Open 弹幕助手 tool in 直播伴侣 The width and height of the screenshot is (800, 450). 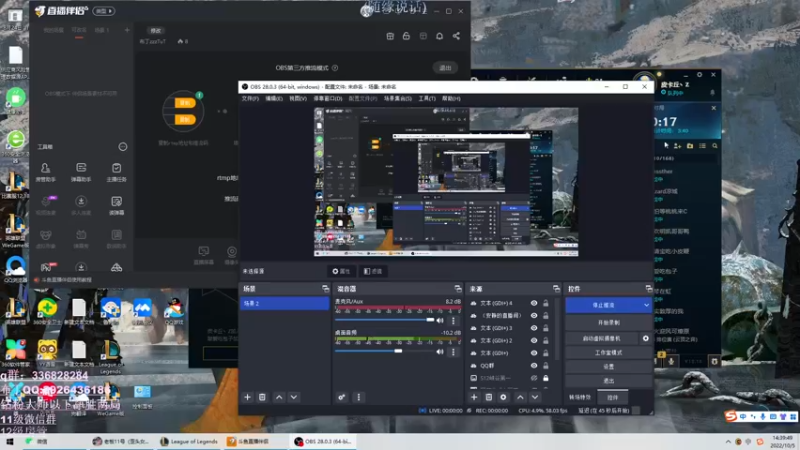point(81,172)
